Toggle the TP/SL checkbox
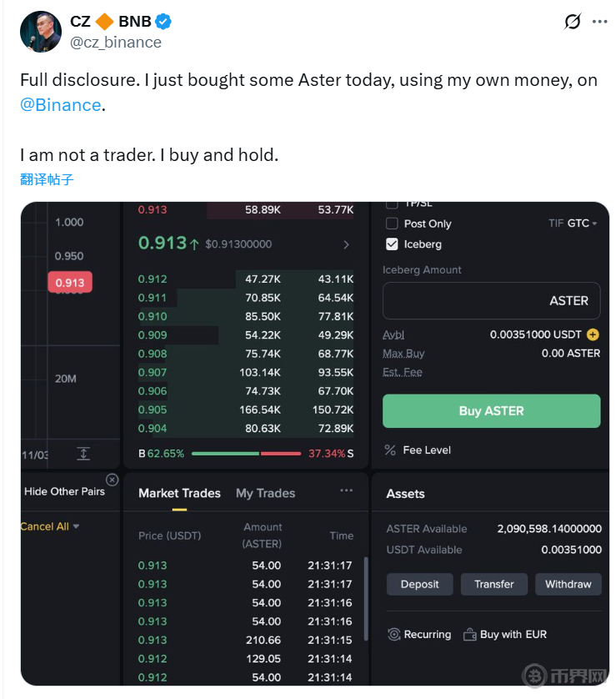 click(x=392, y=204)
